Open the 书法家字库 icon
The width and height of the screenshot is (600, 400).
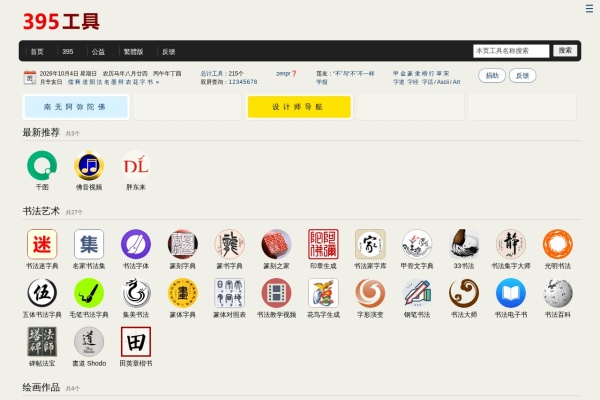click(x=370, y=244)
